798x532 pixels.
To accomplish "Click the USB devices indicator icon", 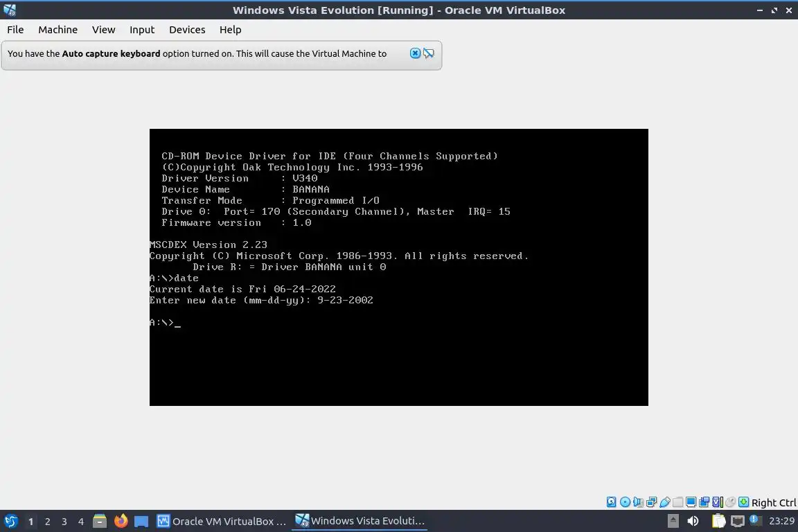I will (665, 502).
